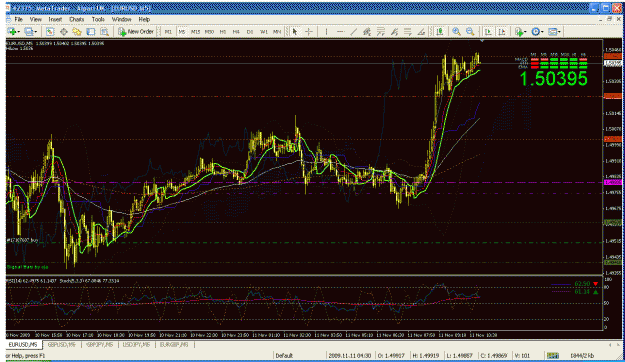Click the V: 101 volume status entry
The width and height of the screenshot is (625, 362).
[x=522, y=355]
